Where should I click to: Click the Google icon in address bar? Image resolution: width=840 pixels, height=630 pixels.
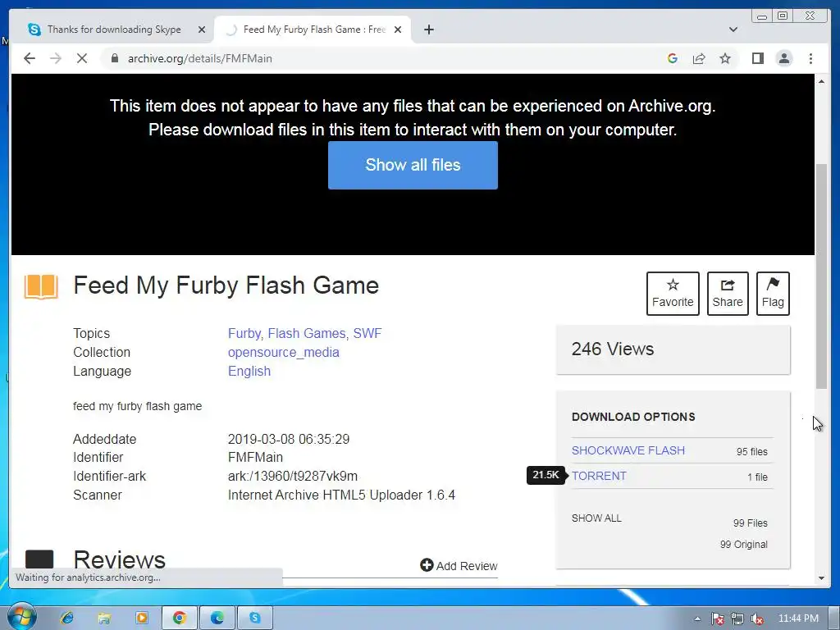(673, 58)
